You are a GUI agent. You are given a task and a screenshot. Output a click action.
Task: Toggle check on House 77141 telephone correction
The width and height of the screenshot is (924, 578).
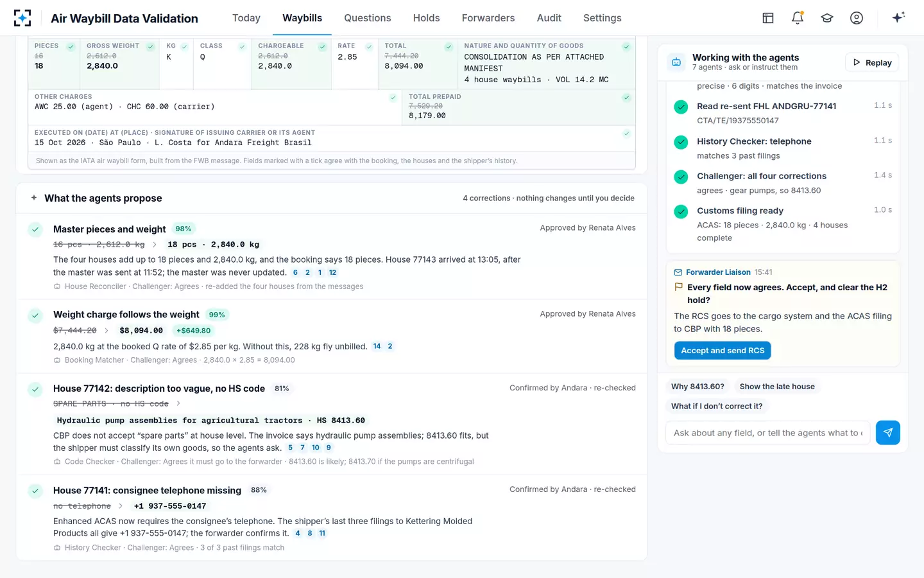pyautogui.click(x=35, y=491)
